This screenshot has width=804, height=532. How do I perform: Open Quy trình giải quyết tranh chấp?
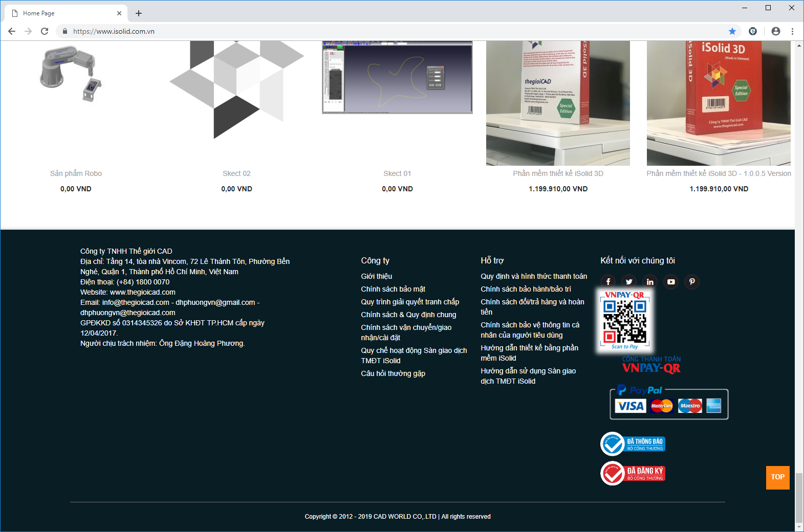click(410, 302)
